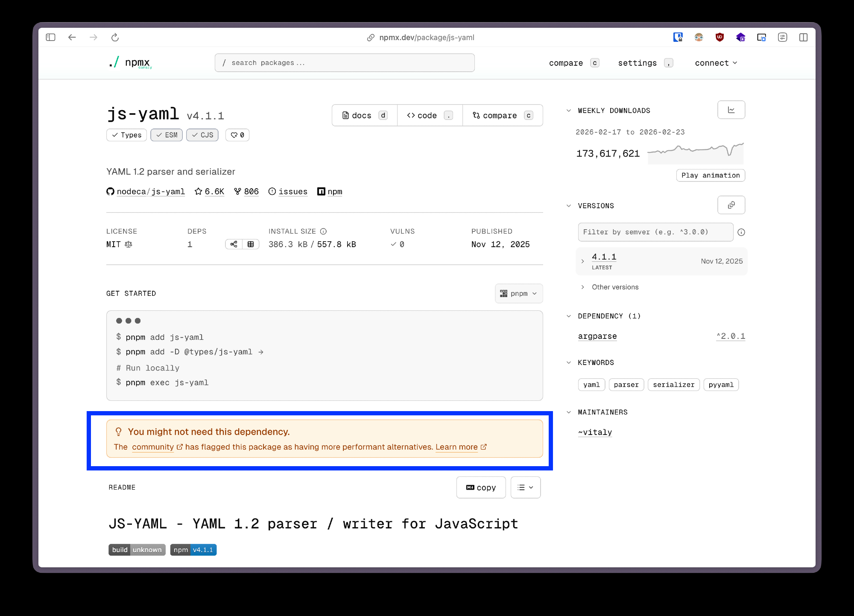
Task: Open the pnpm package manager dropdown
Action: click(x=518, y=294)
